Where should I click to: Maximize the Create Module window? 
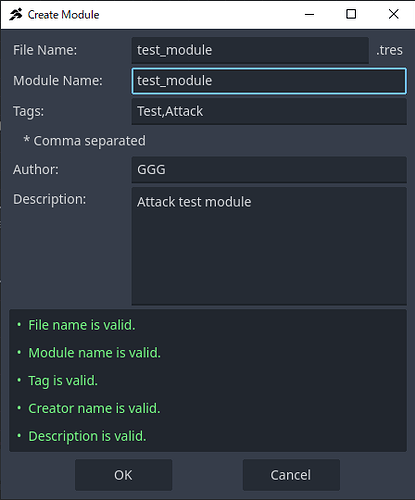click(351, 14)
